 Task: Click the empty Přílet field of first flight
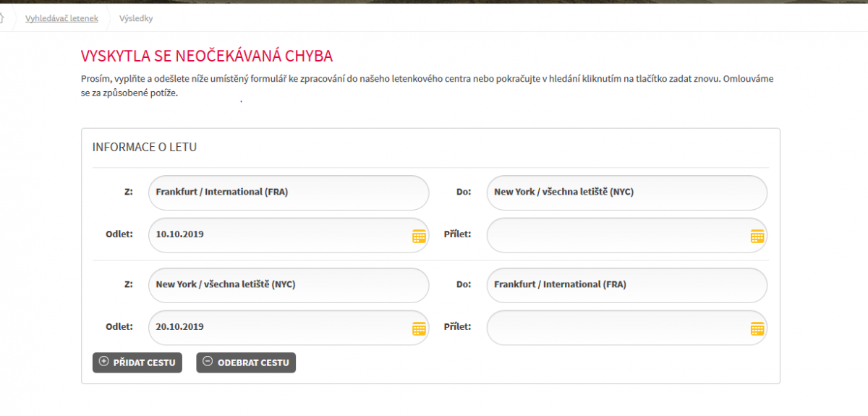[x=615, y=235]
